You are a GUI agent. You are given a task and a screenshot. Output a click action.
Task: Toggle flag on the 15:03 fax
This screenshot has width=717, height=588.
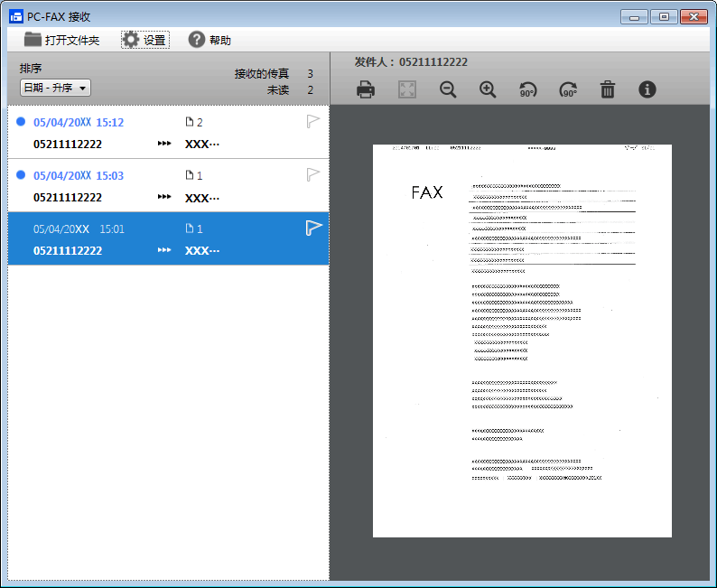(313, 174)
